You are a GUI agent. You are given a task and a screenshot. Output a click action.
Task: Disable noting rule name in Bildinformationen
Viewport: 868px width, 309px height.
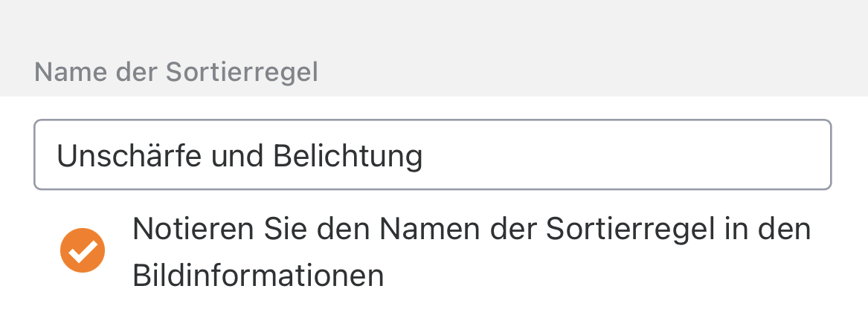tap(83, 251)
